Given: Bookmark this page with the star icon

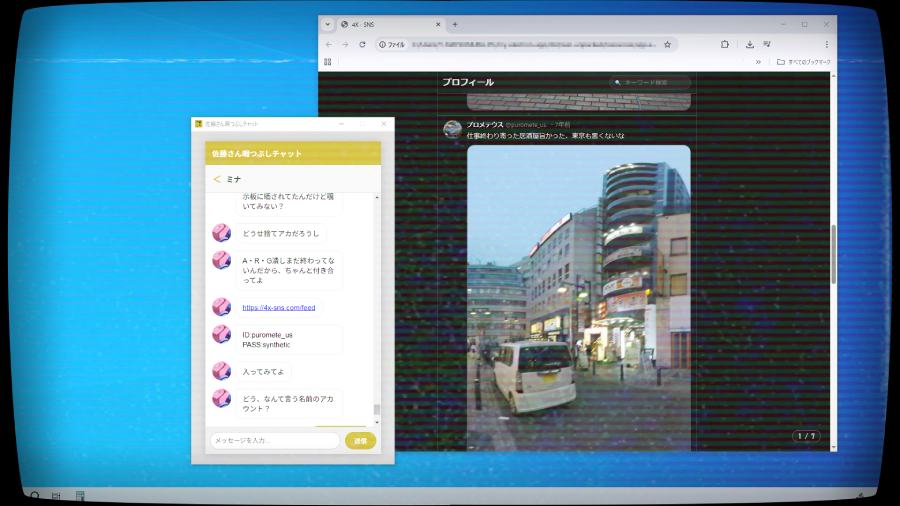Looking at the screenshot, I should [x=668, y=45].
